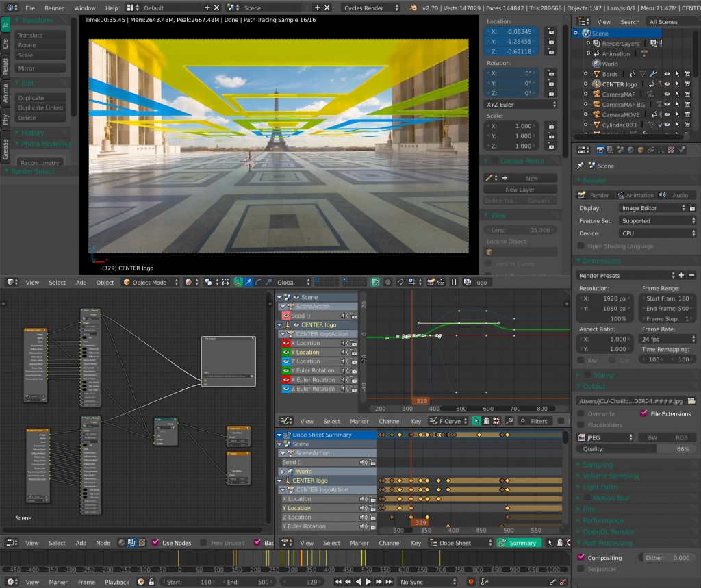701x588 pixels.
Task: Click the Duplicate button in the tool shelf
Action: pyautogui.click(x=39, y=97)
